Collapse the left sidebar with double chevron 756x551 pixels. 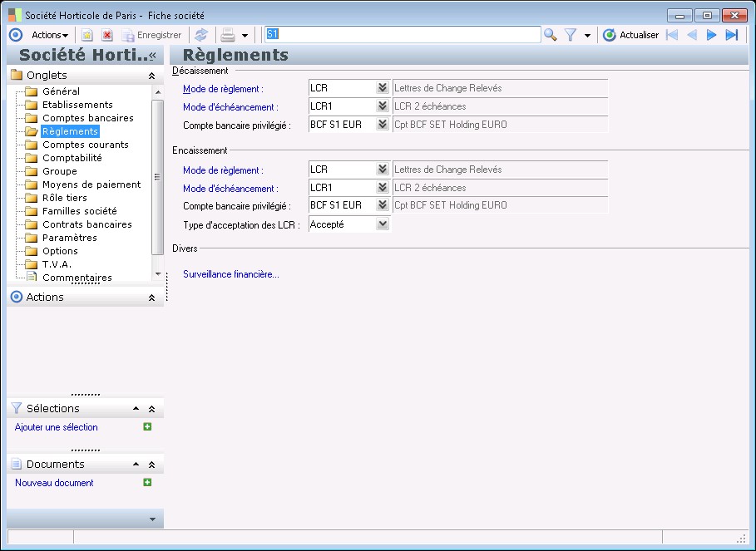(152, 55)
